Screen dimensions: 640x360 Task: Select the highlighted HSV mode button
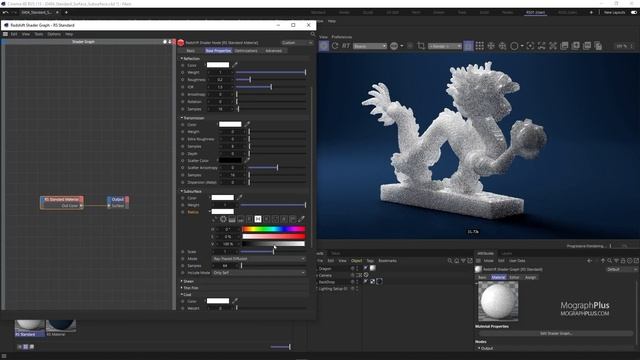click(x=258, y=219)
